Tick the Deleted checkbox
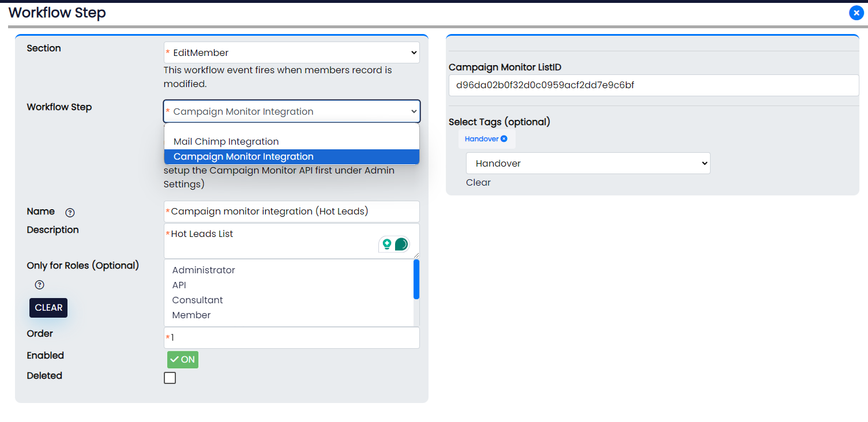868x422 pixels. point(170,378)
